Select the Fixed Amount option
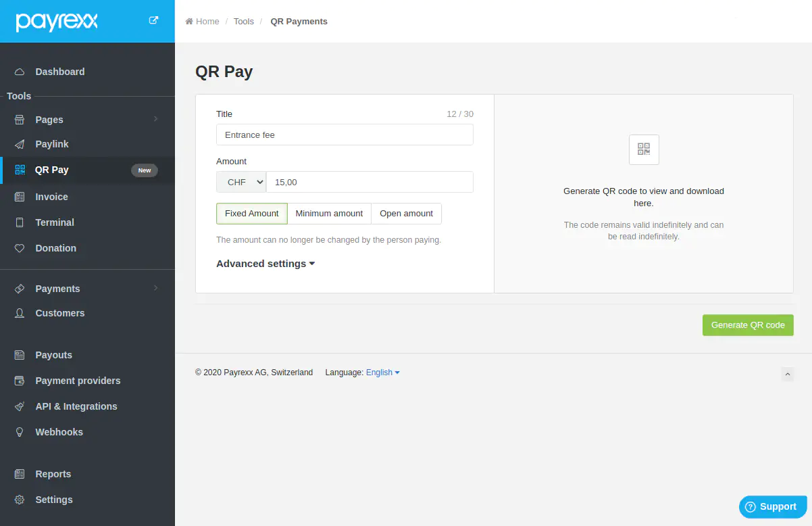Viewport: 812px width, 526px height. tap(251, 214)
